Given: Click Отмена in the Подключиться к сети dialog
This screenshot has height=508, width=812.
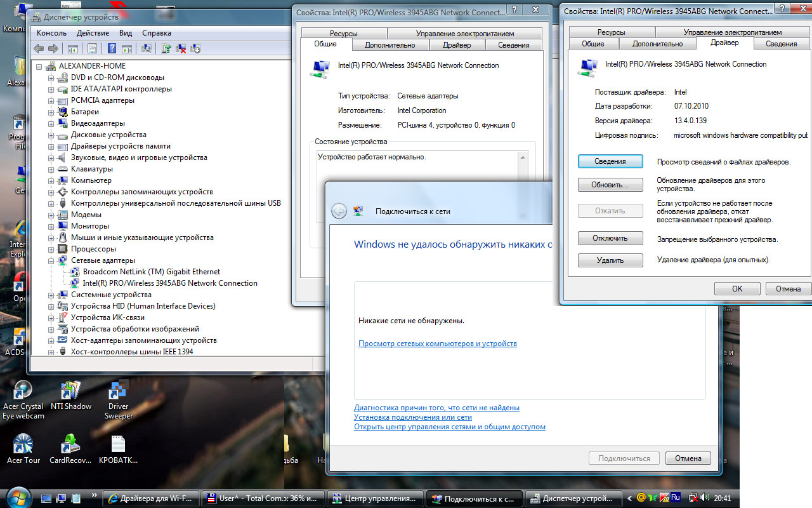Looking at the screenshot, I should coord(688,458).
